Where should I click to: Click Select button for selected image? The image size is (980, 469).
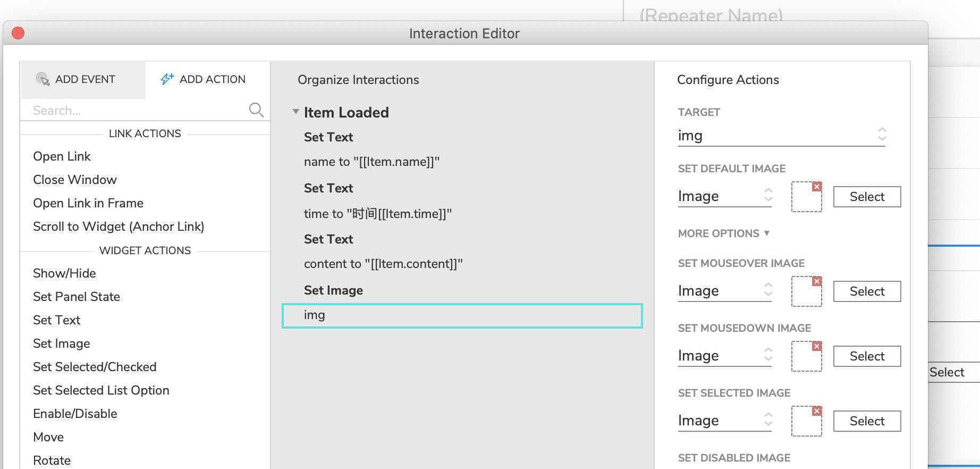click(x=867, y=421)
